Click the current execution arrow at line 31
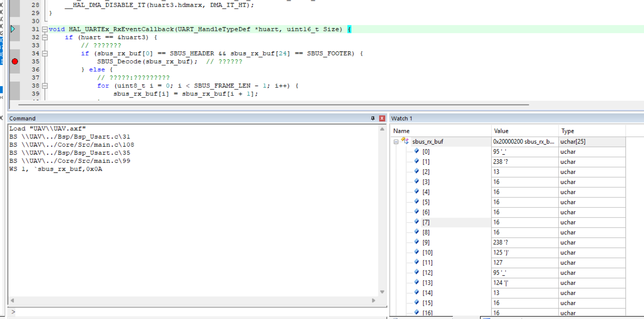Screen dimensions: 644x319 (13, 29)
